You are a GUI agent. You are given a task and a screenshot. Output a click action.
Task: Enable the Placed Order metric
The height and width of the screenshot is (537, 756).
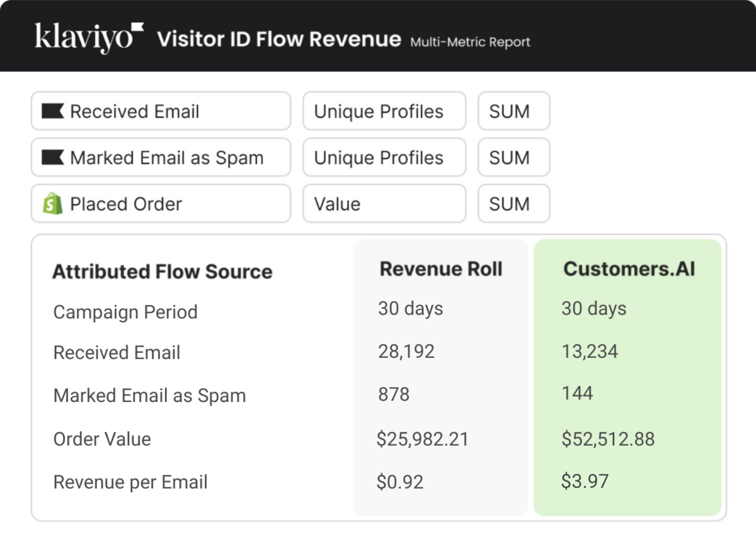pos(161,204)
